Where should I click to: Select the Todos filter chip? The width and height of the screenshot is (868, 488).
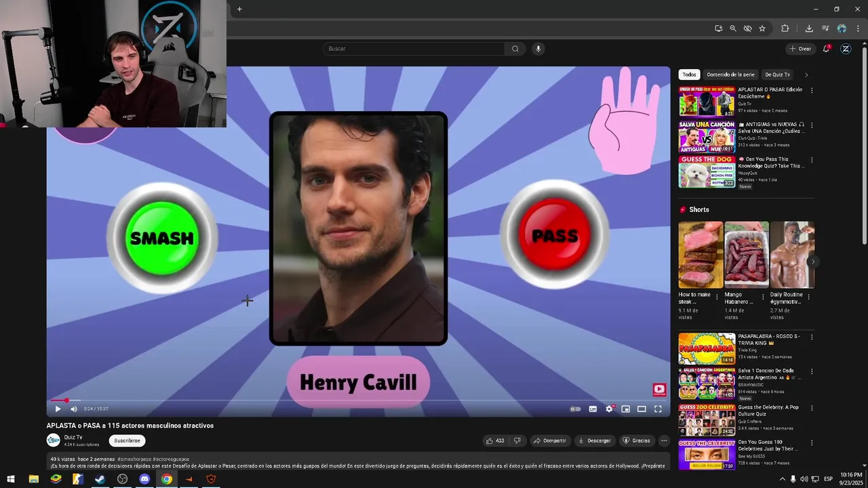pyautogui.click(x=689, y=75)
